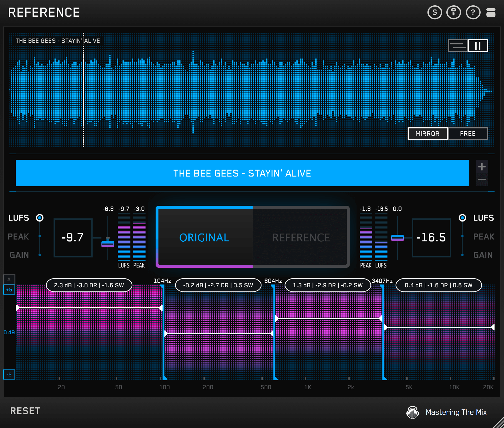504x428 pixels.
Task: Select the Bee Gees Stayin' Alive track bar
Action: click(242, 173)
